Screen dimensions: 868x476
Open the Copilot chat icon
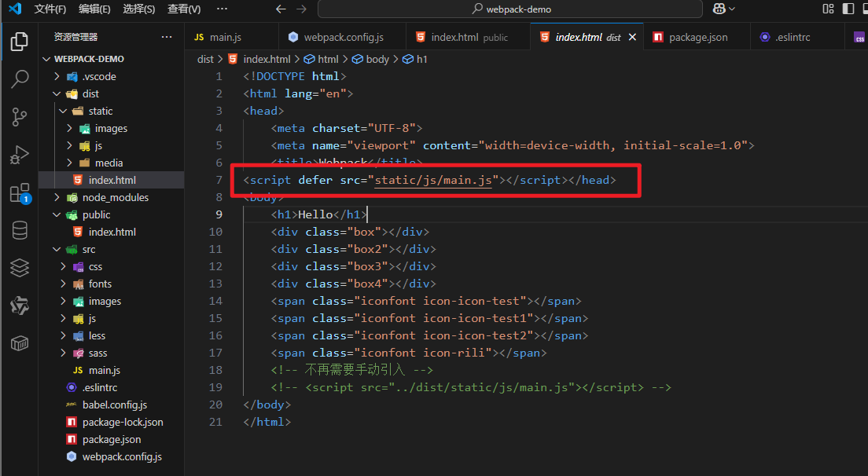coord(719,9)
